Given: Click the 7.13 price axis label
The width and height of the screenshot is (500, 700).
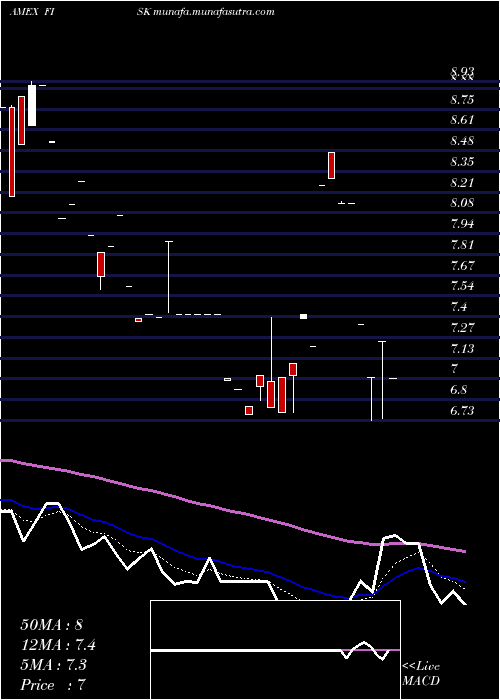Looking at the screenshot, I should [462, 349].
